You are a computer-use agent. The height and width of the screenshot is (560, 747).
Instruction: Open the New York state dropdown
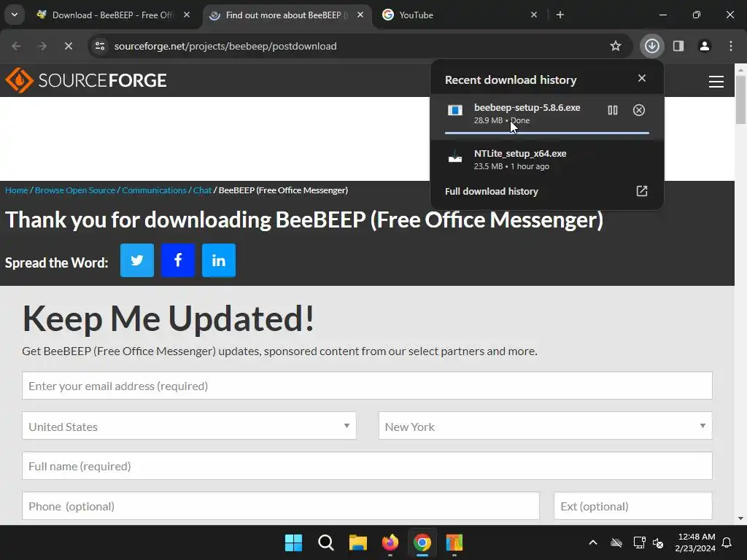(x=546, y=426)
